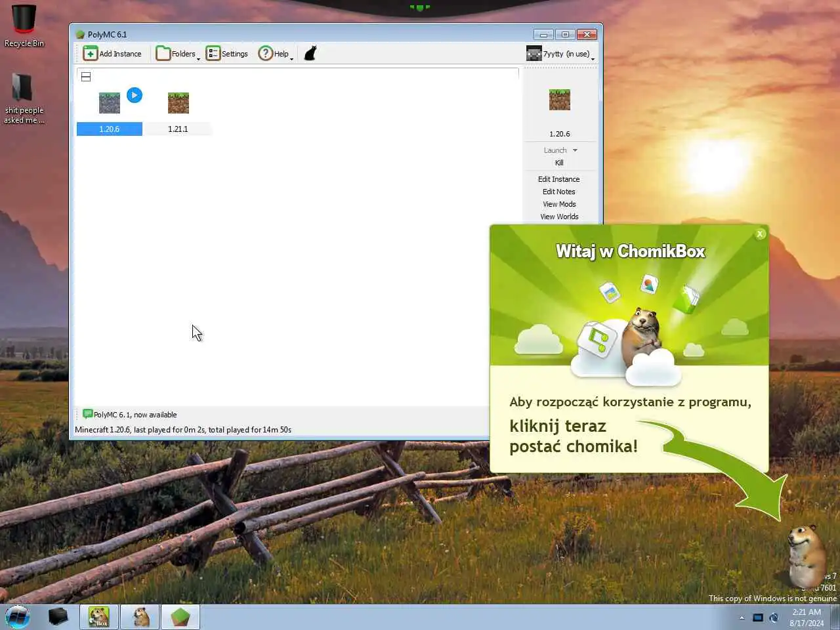The width and height of the screenshot is (840, 630).
Task: Click the 1.20.6 name in side panel
Action: click(560, 134)
